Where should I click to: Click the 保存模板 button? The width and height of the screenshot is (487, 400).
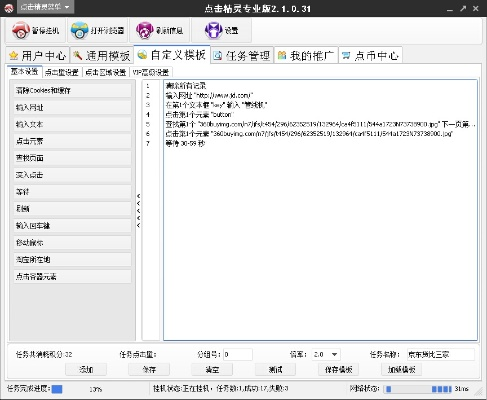[x=338, y=369]
